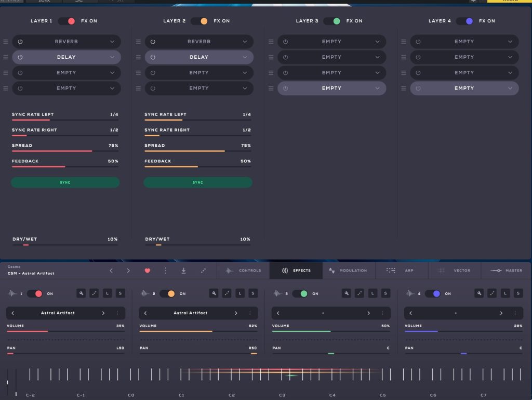Click the Lock (L) button on layer 3
532x400 pixels.
coord(373,293)
